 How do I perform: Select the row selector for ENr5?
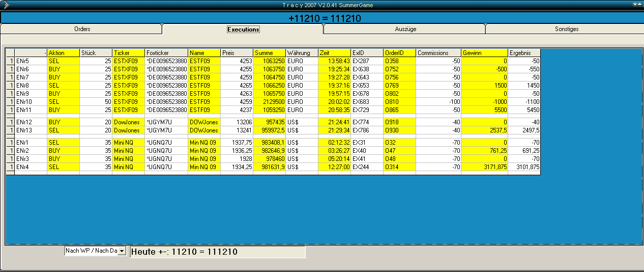[x=10, y=61]
